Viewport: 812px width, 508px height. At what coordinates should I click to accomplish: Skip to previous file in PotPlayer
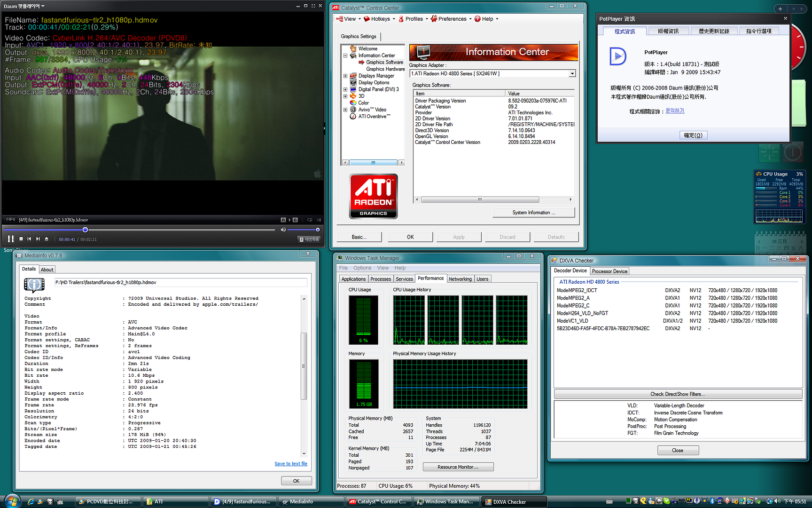tap(29, 239)
